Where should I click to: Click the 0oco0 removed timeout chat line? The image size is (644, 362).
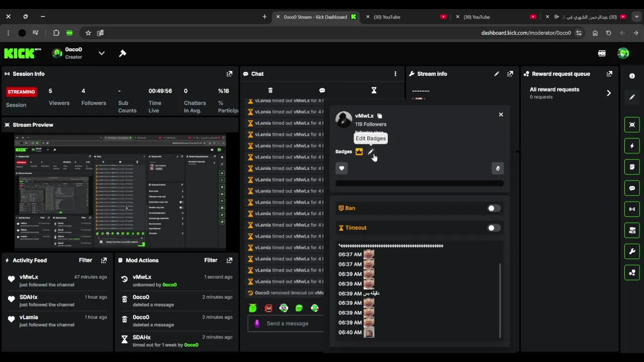pyautogui.click(x=286, y=293)
